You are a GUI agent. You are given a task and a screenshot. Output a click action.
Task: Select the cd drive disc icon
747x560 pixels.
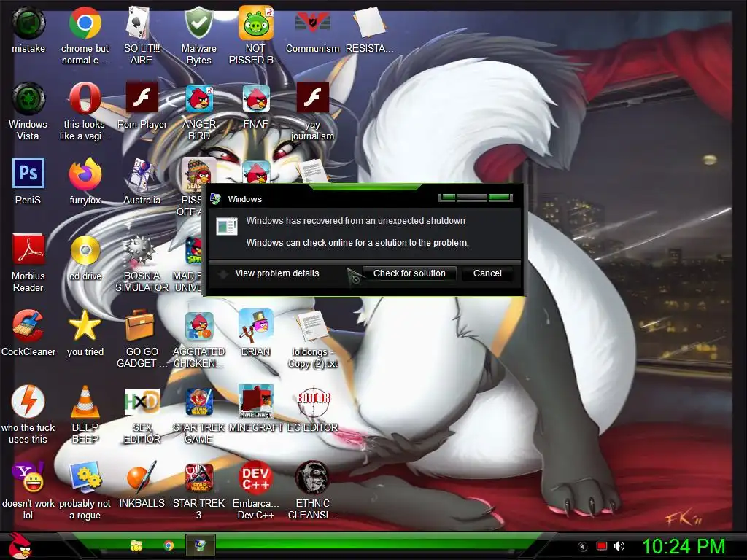pos(85,249)
